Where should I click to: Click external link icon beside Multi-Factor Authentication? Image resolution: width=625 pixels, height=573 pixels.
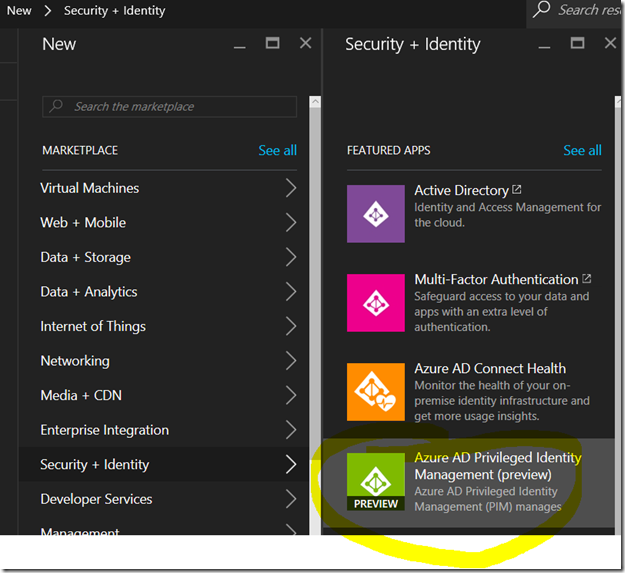pyautogui.click(x=586, y=279)
